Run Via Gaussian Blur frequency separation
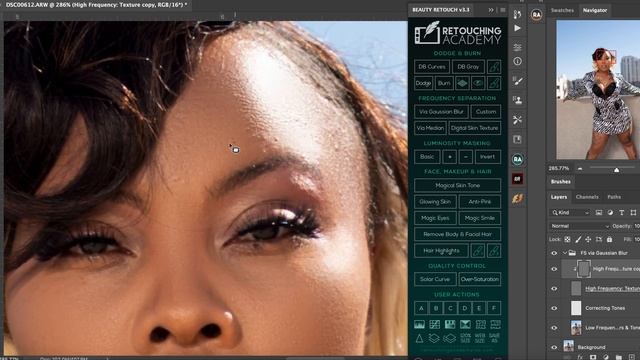Image resolution: width=640 pixels, height=360 pixels. [441, 111]
